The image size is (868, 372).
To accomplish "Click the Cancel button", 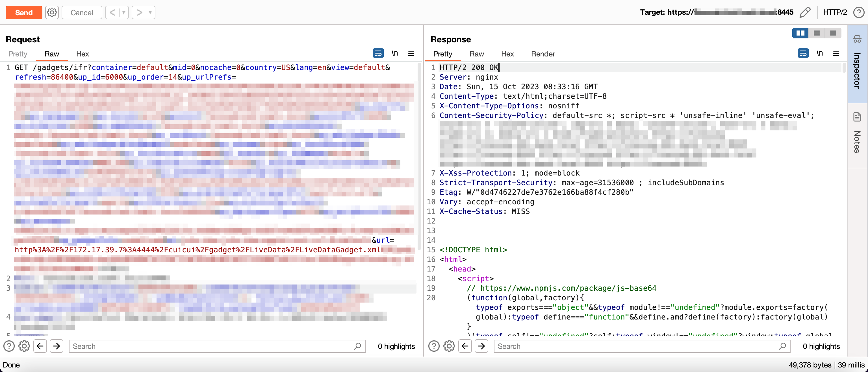I will (x=82, y=12).
